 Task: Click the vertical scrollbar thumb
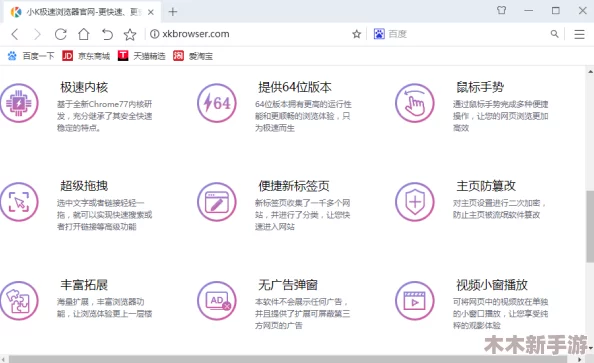[x=590, y=227]
